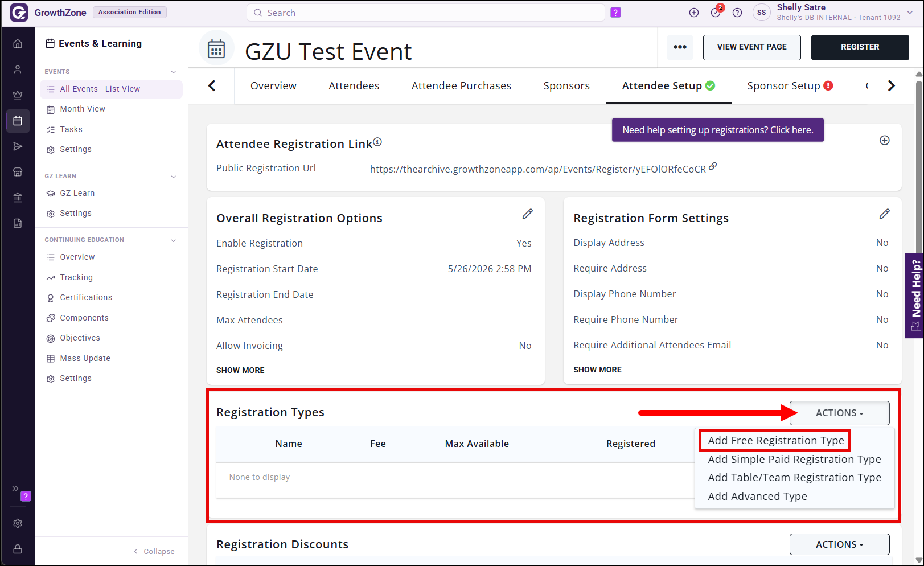This screenshot has width=924, height=566.
Task: Click in the Search field
Action: point(425,13)
